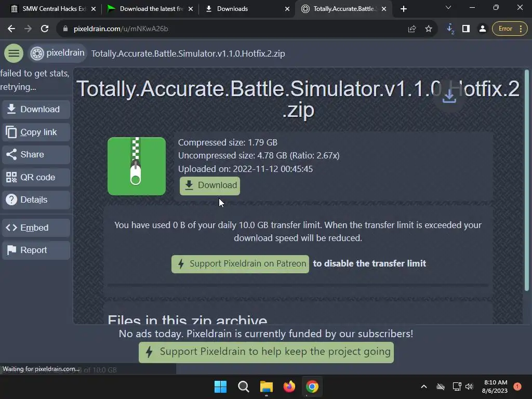Go forward in browser history
The image size is (532, 399).
pyautogui.click(x=28, y=29)
